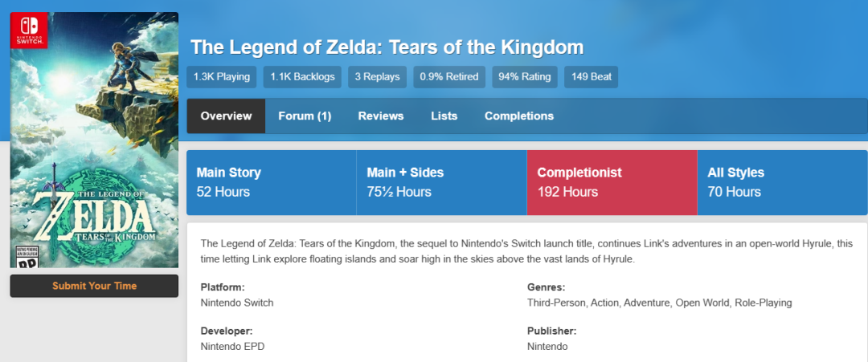Switch to the Lists tab
Screen dimensions: 868x362
click(x=444, y=116)
